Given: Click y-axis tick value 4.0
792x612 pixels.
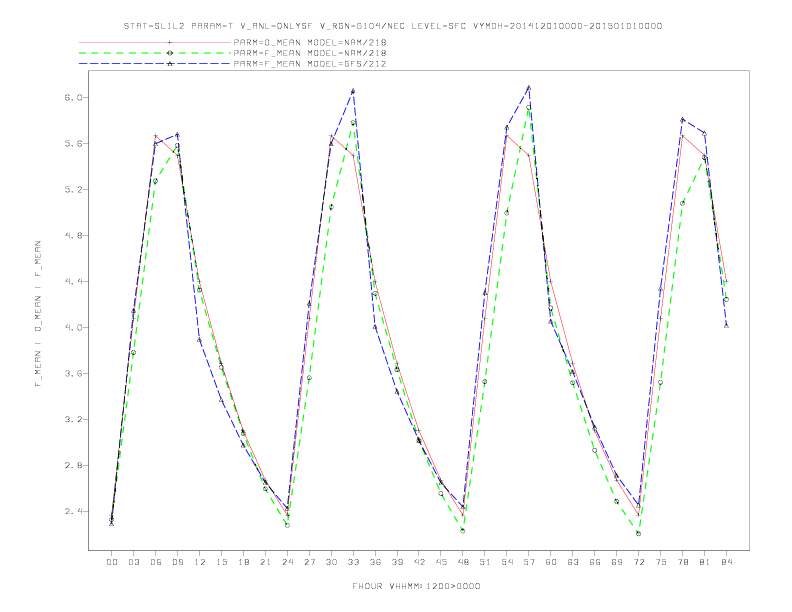Looking at the screenshot, I should pos(73,327).
